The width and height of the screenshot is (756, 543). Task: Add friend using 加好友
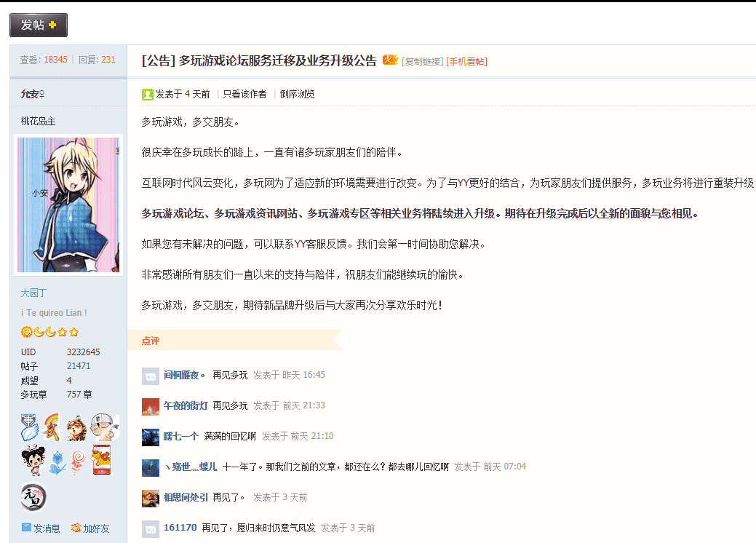90,528
